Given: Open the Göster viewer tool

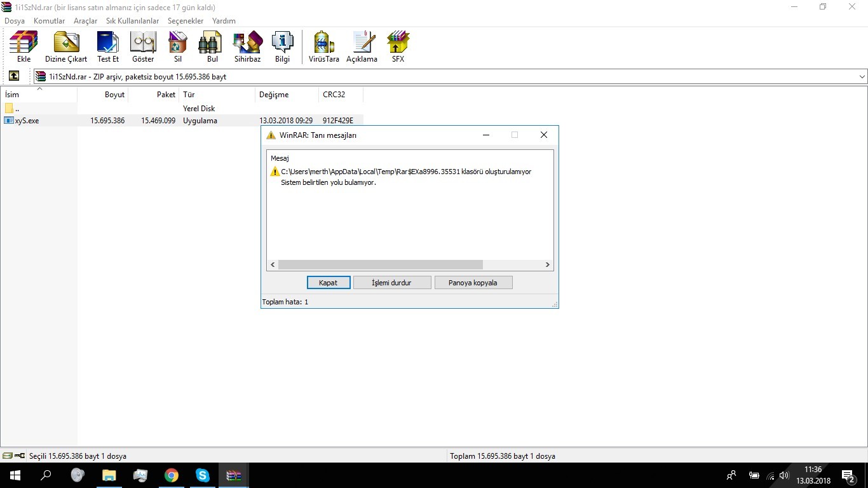Looking at the screenshot, I should (143, 46).
